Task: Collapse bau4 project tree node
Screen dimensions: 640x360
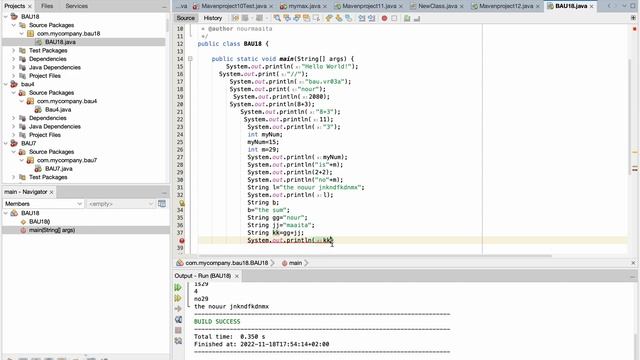Action: tap(6, 84)
